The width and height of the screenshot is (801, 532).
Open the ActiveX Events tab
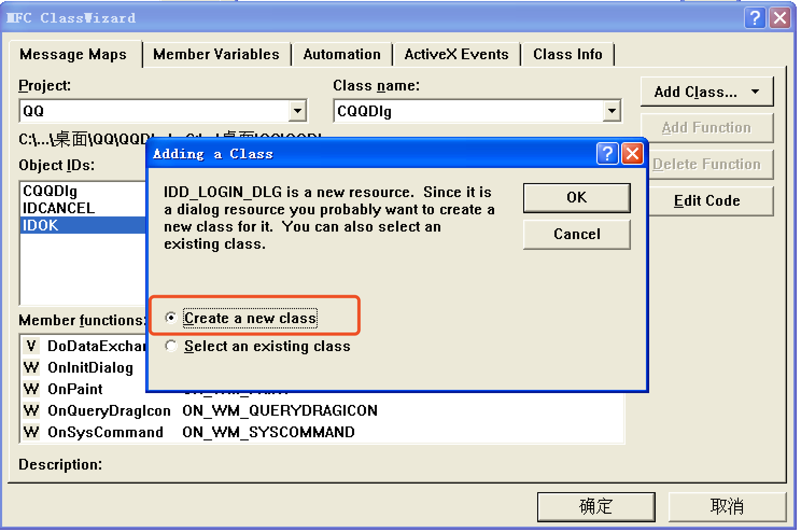(x=456, y=54)
